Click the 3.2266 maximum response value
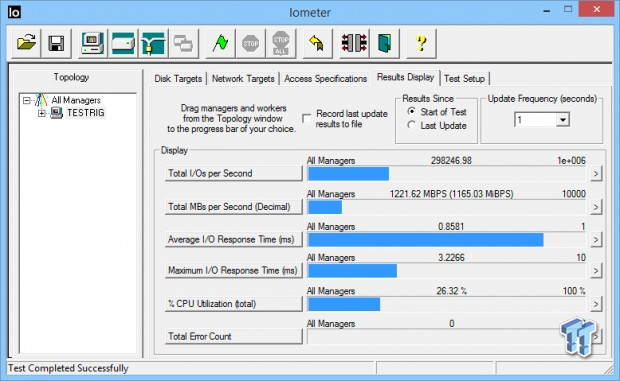 [x=451, y=258]
